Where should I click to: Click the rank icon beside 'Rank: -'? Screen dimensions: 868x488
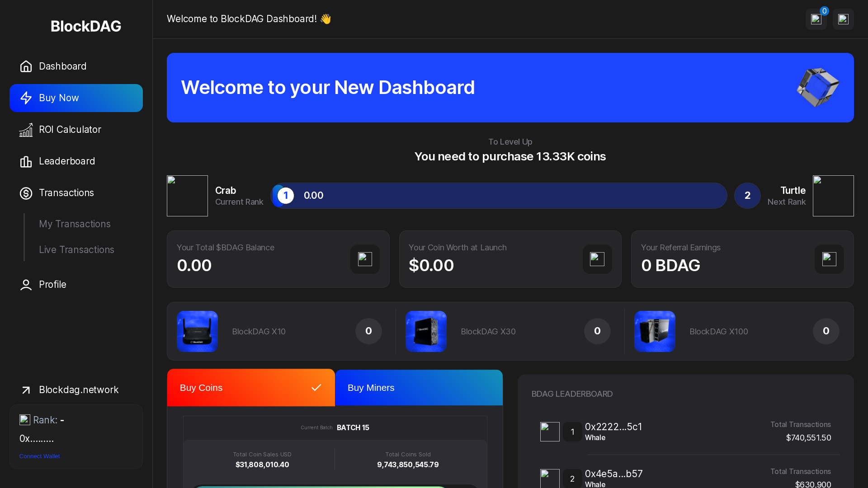[25, 420]
